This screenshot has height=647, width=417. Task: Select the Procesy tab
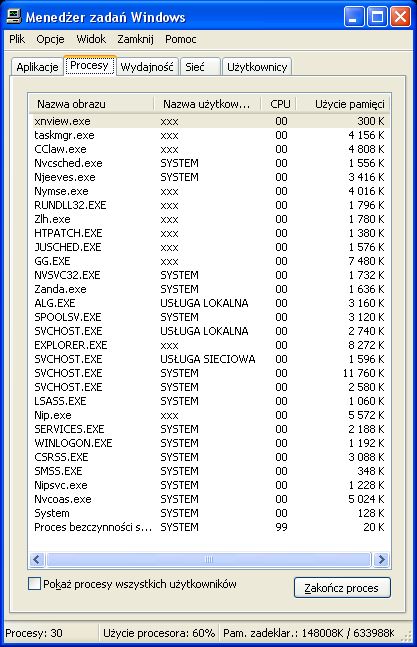(x=90, y=65)
